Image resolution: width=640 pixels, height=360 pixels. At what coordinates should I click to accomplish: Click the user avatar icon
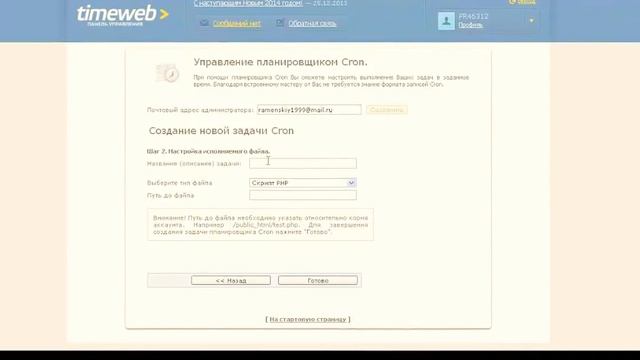click(x=446, y=21)
